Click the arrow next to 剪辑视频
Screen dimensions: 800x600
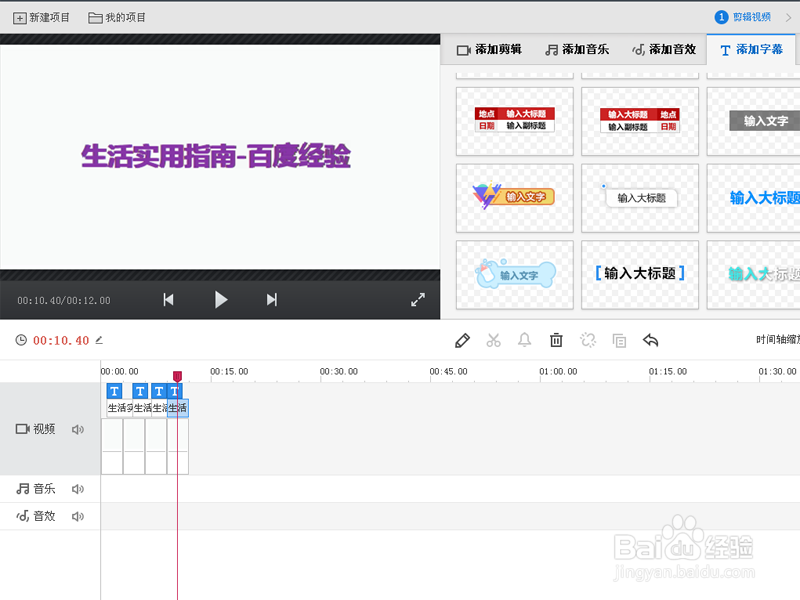point(788,17)
